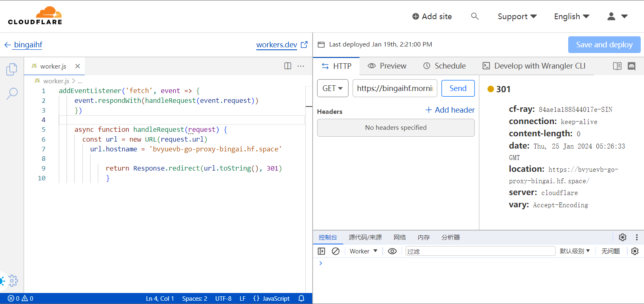Image resolution: width=644 pixels, height=304 pixels.
Task: Click the Cloudflare logo
Action: pos(35,16)
